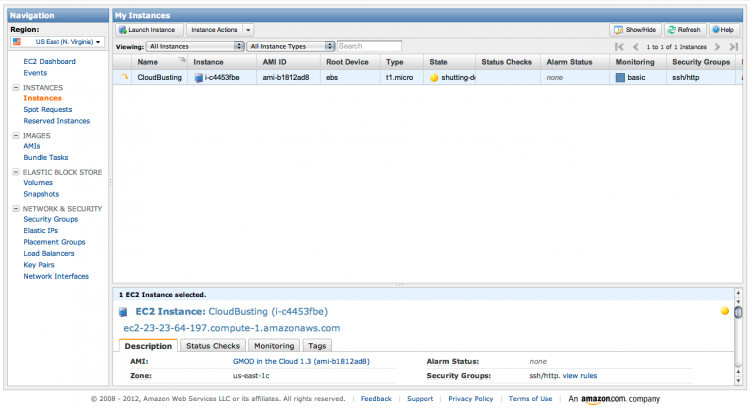Open the All Instance Types filter
The height and width of the screenshot is (409, 750).
pos(290,46)
